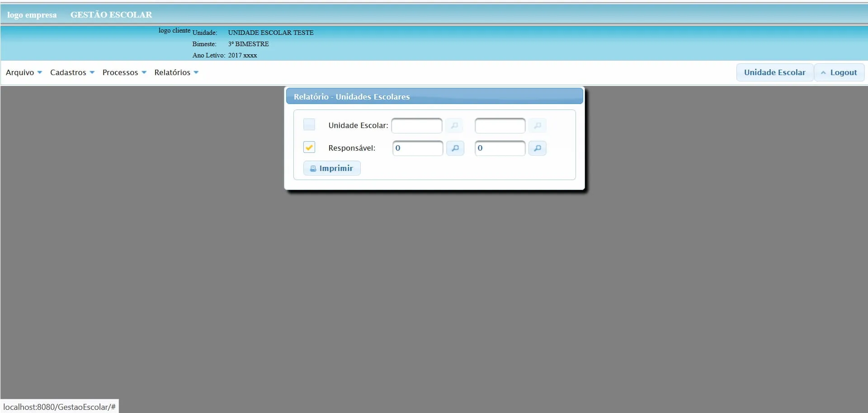Log out using the Logout button
This screenshot has width=868, height=413.
840,72
